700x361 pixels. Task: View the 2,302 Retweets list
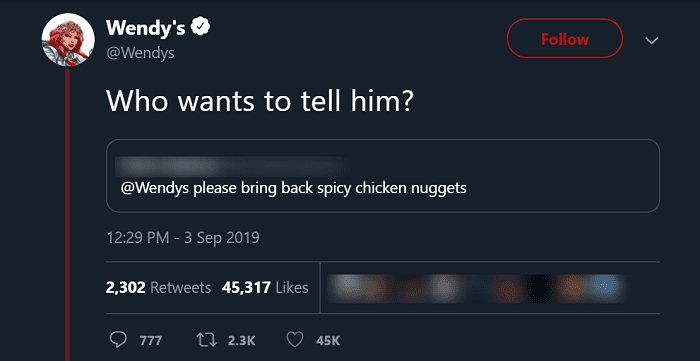click(x=158, y=287)
